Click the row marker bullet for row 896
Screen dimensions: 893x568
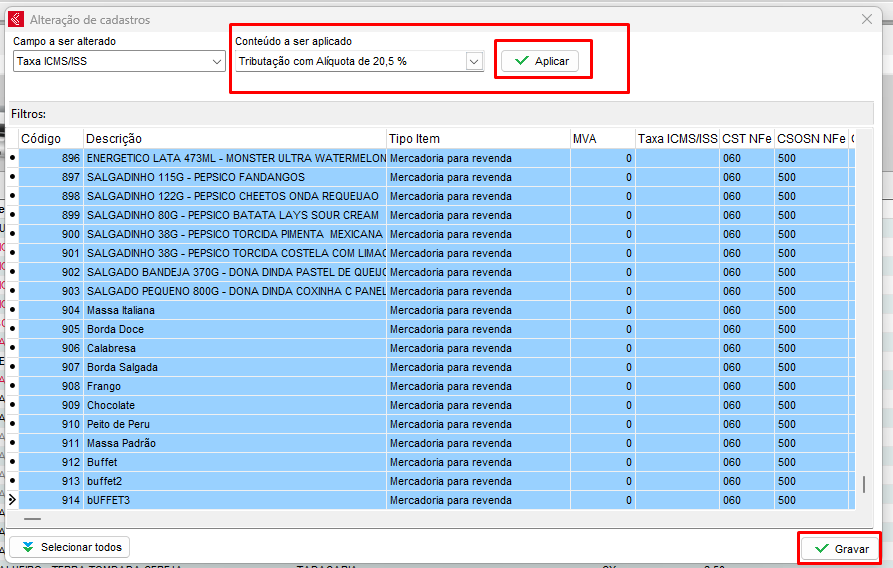(x=12, y=158)
